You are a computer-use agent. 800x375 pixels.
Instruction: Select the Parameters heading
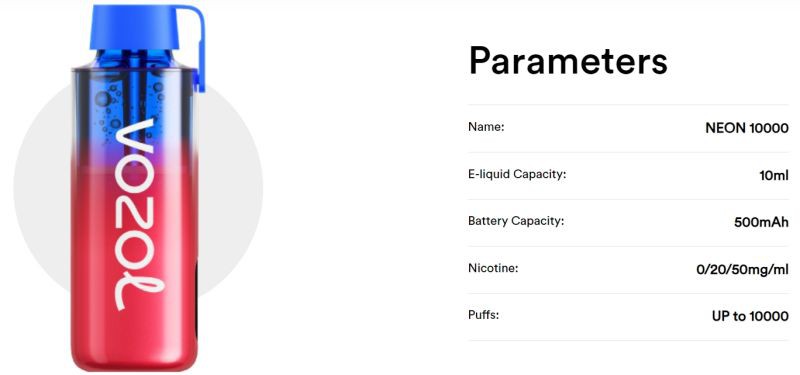pos(568,60)
